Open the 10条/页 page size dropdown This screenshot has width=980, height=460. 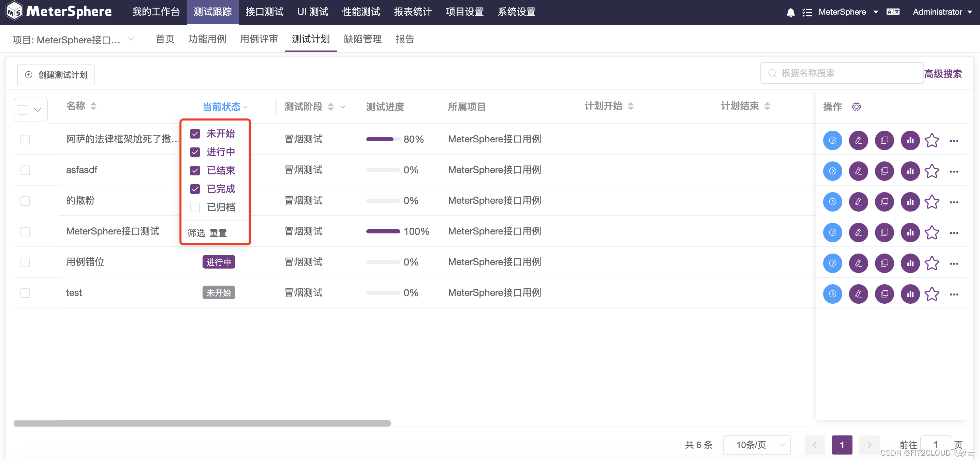tap(756, 445)
